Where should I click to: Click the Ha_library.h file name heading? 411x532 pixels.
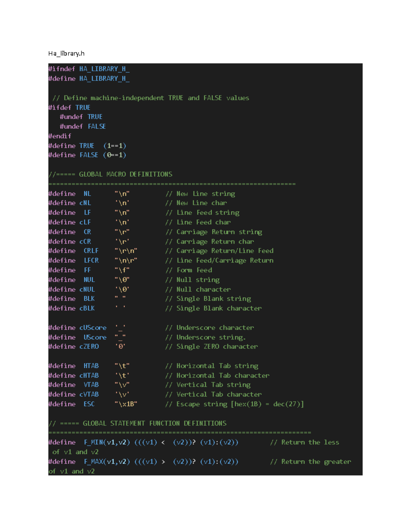pyautogui.click(x=66, y=53)
